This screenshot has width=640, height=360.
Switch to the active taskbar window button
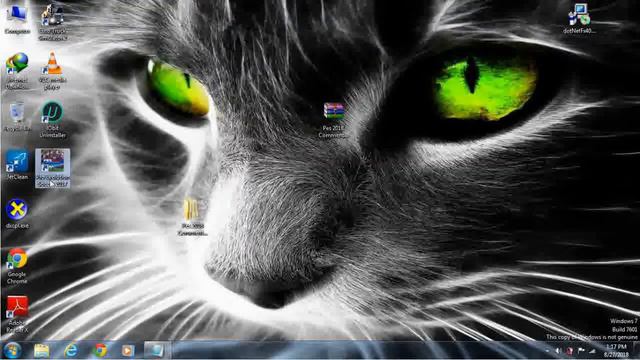click(157, 350)
